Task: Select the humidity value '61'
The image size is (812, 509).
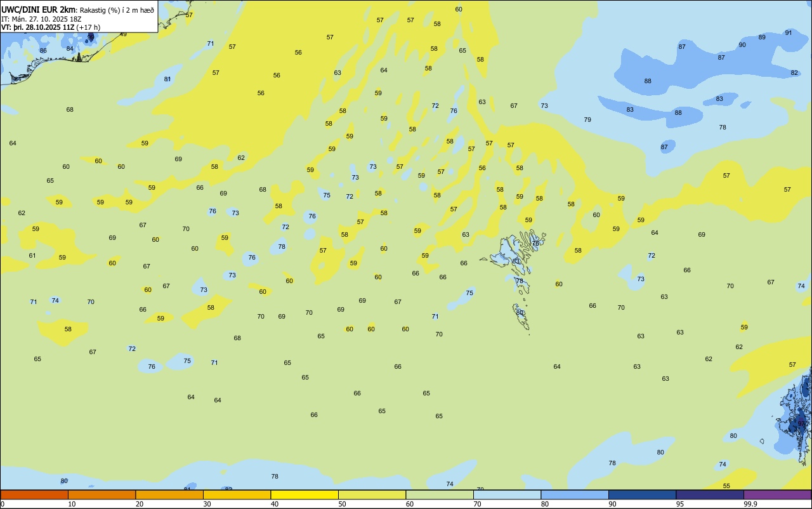Action: 32,255
